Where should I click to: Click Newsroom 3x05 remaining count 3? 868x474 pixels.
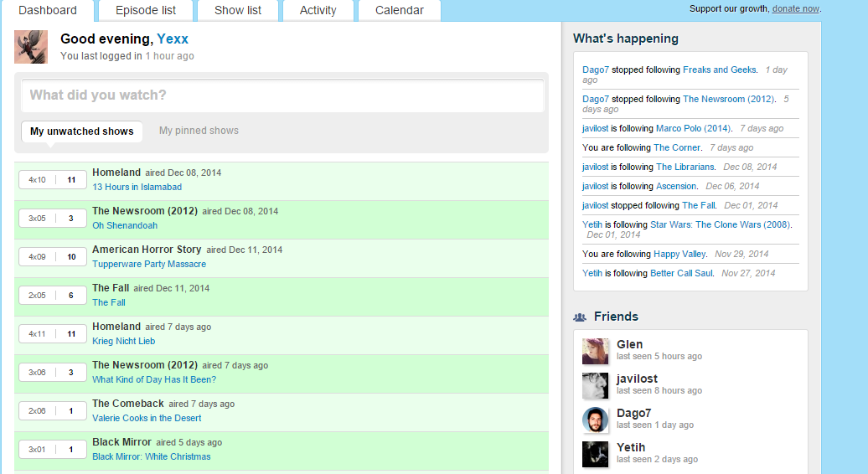(71, 219)
